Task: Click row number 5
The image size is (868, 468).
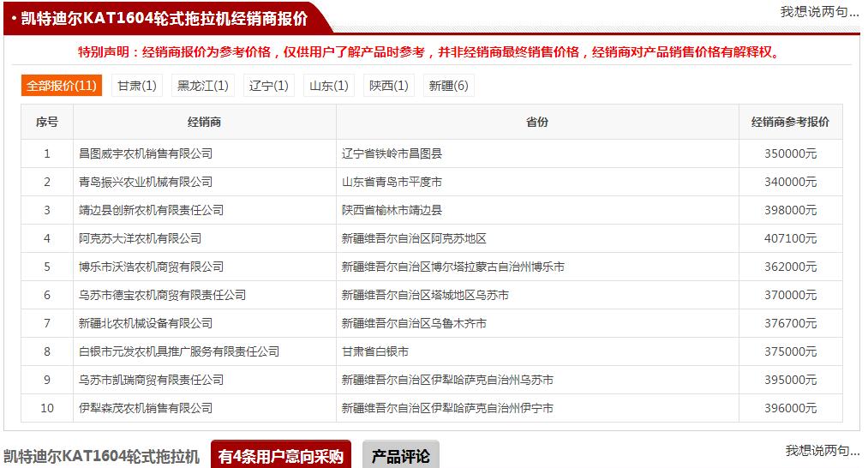Action: click(x=47, y=267)
